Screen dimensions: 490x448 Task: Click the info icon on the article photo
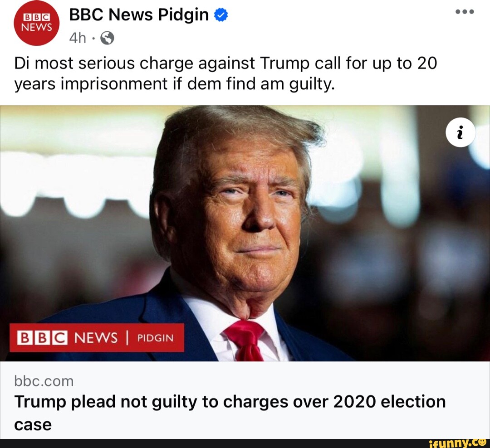[x=461, y=134]
